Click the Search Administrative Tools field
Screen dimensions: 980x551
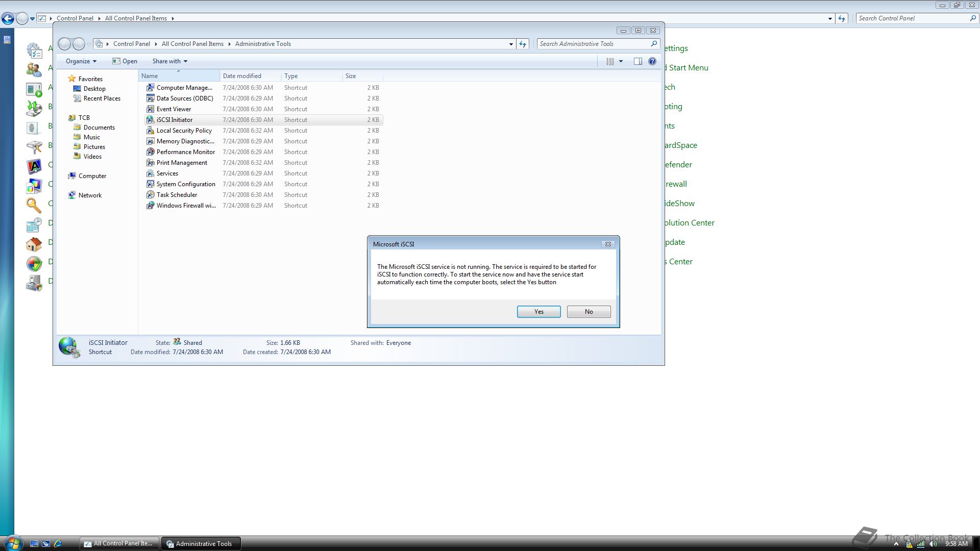click(x=594, y=44)
